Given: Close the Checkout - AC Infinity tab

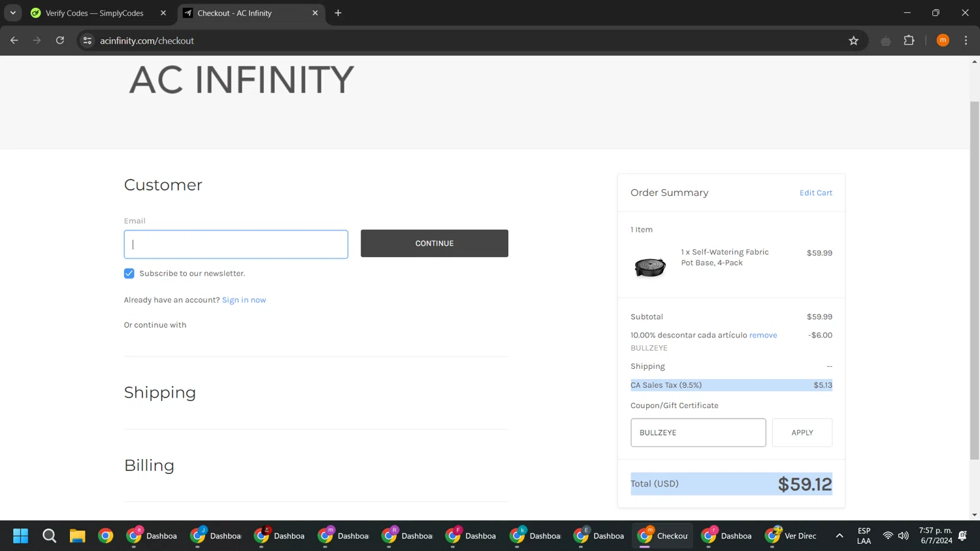Looking at the screenshot, I should click(315, 13).
